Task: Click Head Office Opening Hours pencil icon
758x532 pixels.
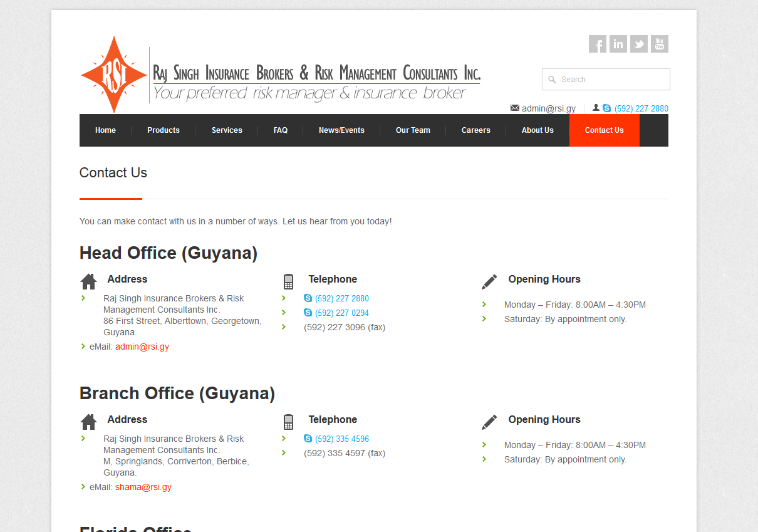Action: click(x=489, y=281)
